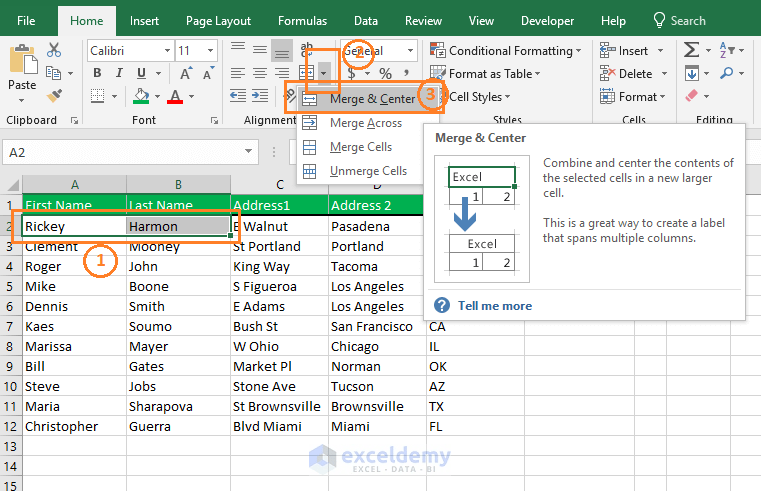Viewport: 761px width, 491px height.
Task: Click the Middle Align icon
Action: (x=260, y=49)
